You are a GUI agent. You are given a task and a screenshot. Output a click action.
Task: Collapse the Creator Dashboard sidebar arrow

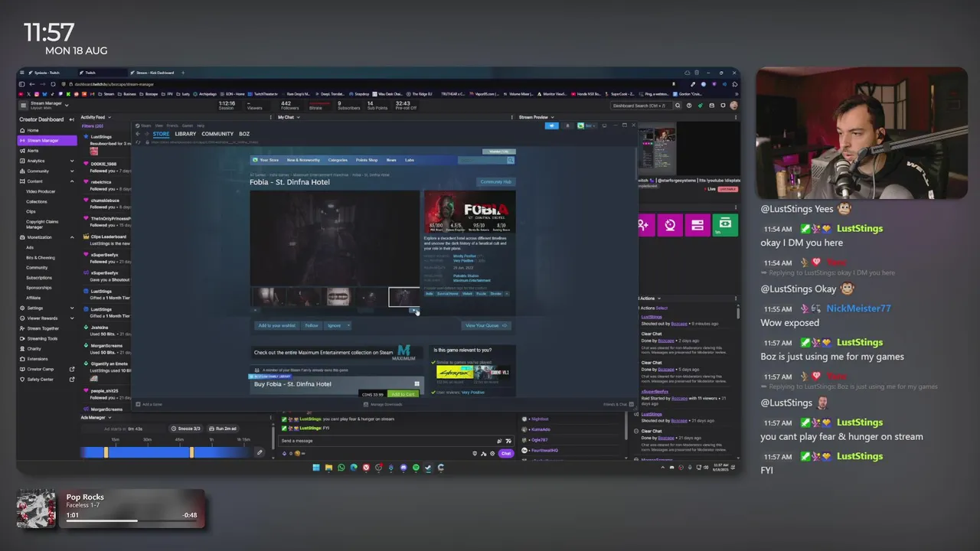pos(72,119)
